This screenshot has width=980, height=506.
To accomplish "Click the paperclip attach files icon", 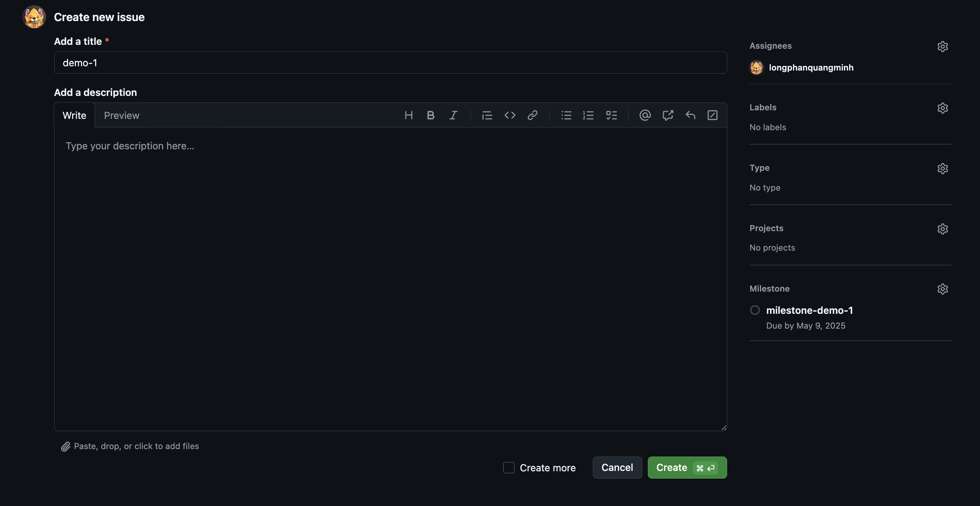I will coord(65,446).
